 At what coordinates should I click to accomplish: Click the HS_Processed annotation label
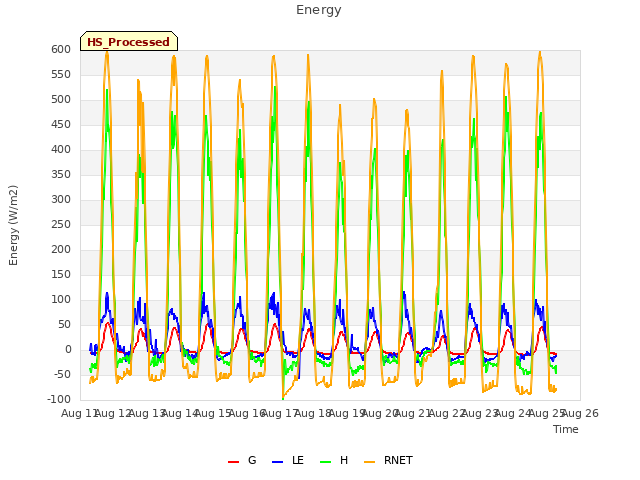coord(129,42)
